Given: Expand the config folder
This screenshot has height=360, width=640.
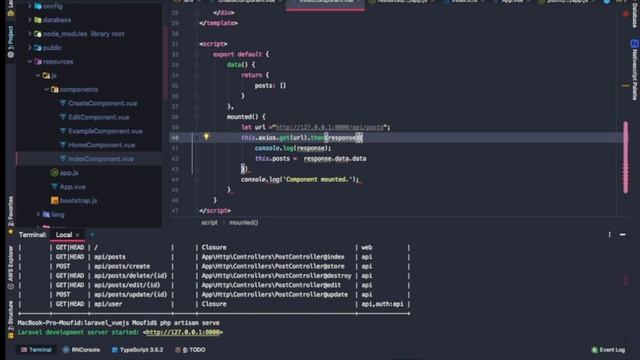Looking at the screenshot, I should click(x=29, y=6).
